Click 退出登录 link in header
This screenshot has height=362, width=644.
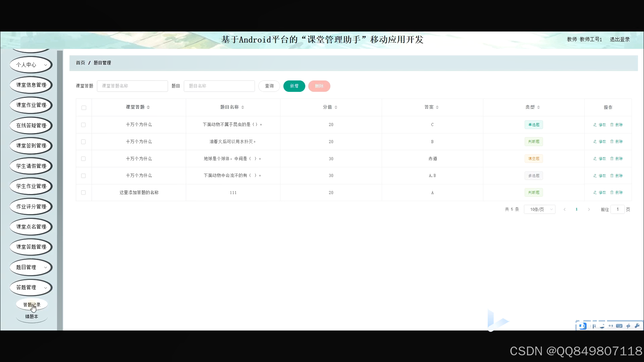point(620,39)
